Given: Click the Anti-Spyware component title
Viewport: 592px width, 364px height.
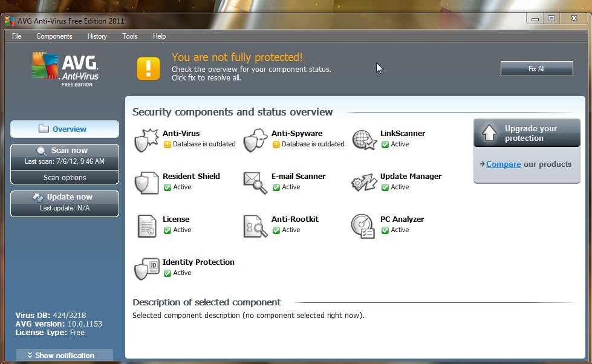Looking at the screenshot, I should click(297, 133).
